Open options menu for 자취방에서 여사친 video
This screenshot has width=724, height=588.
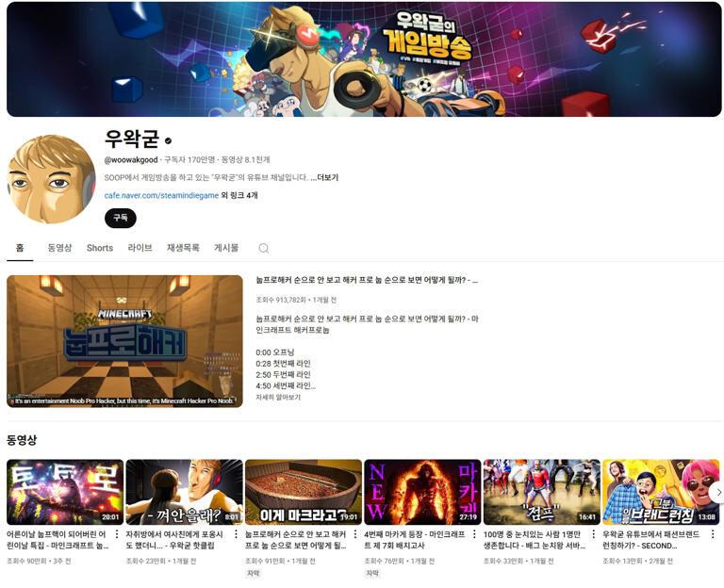pos(236,534)
